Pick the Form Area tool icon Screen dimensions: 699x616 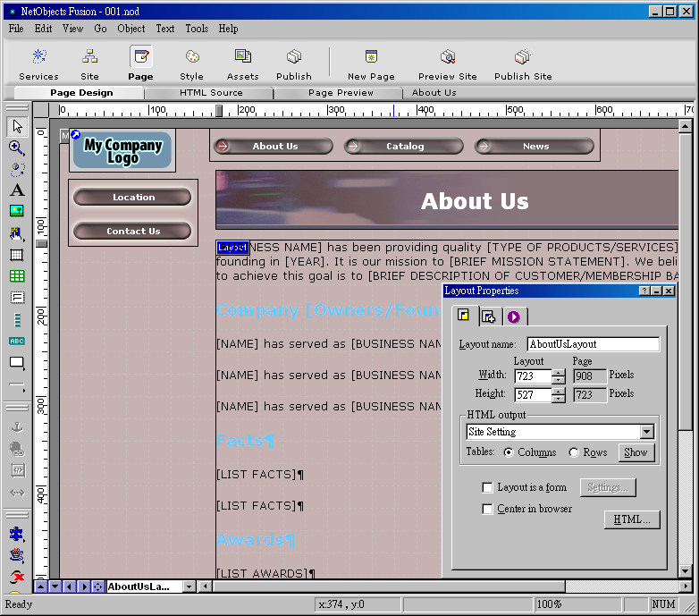[17, 298]
